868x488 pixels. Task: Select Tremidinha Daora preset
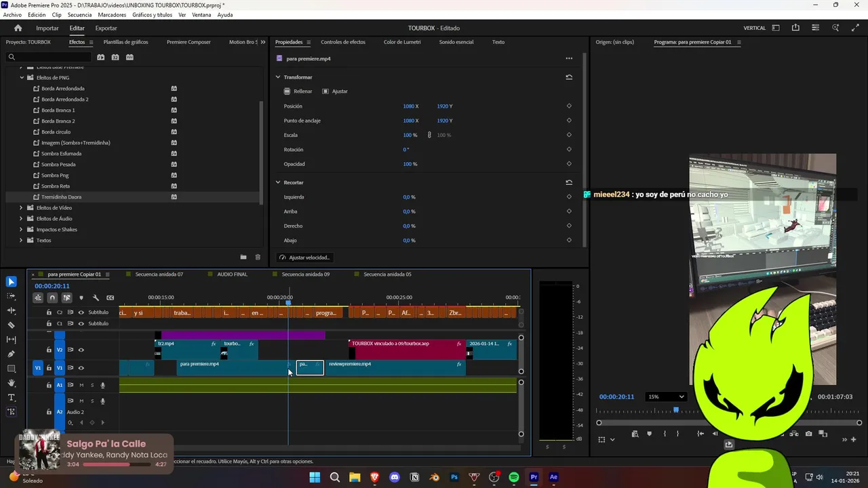tap(61, 197)
